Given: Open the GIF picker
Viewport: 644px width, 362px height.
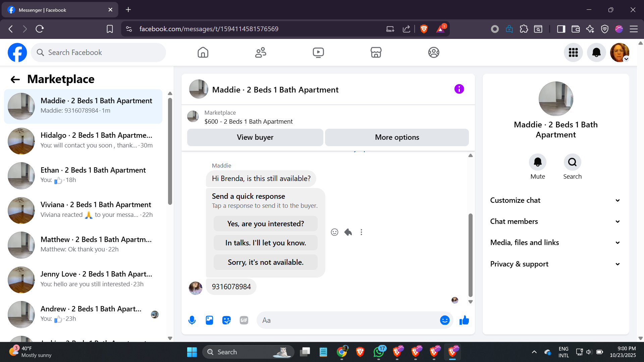Looking at the screenshot, I should [244, 320].
